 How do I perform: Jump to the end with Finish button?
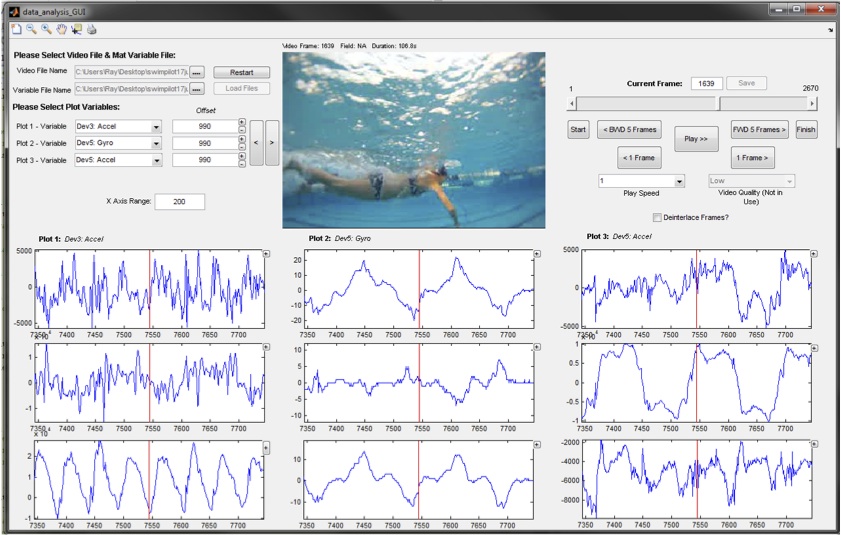click(x=806, y=130)
